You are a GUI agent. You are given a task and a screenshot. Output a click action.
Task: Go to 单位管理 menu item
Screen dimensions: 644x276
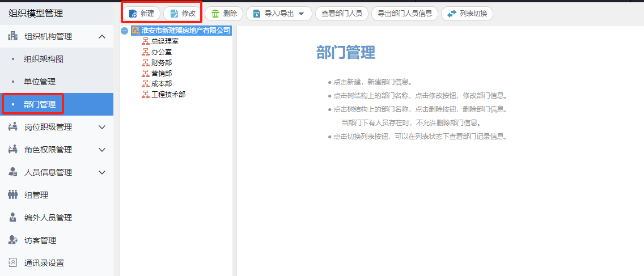(40, 82)
